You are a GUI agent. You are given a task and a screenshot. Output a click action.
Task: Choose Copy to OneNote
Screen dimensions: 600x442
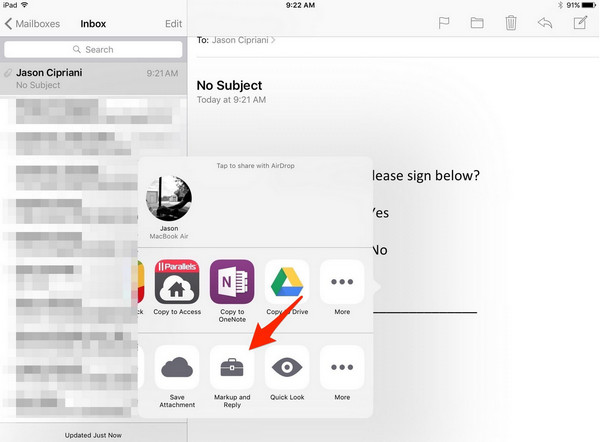(x=232, y=282)
